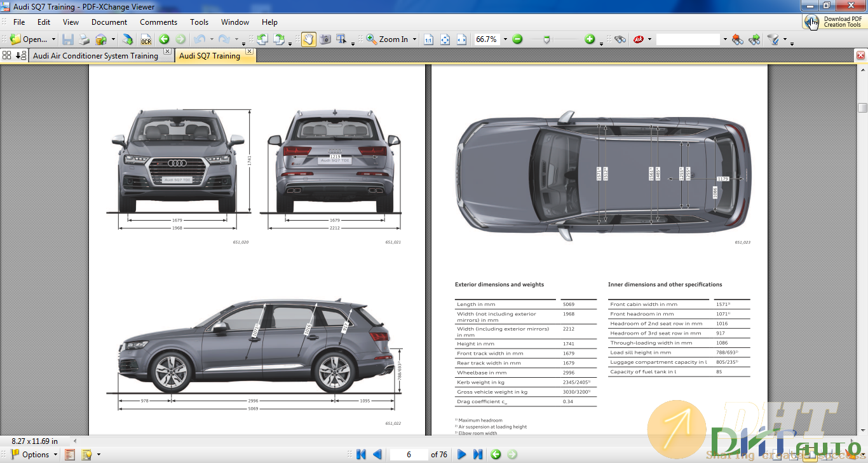Screen dimensions: 868x463
Task: Go to the previous page
Action: [x=377, y=454]
